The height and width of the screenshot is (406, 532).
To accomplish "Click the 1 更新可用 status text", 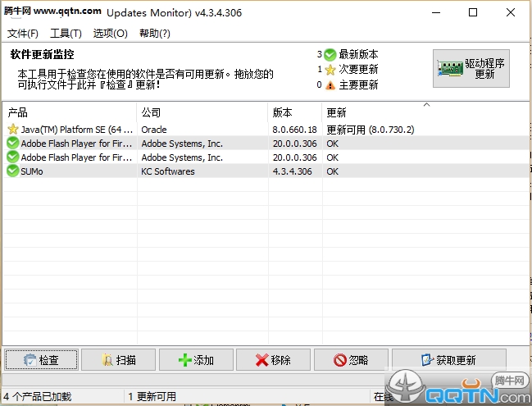I will click(x=152, y=396).
